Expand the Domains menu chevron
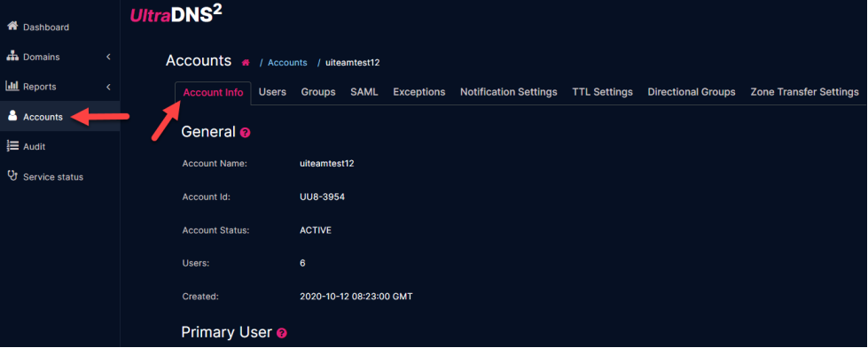The height and width of the screenshot is (348, 868). 108,57
